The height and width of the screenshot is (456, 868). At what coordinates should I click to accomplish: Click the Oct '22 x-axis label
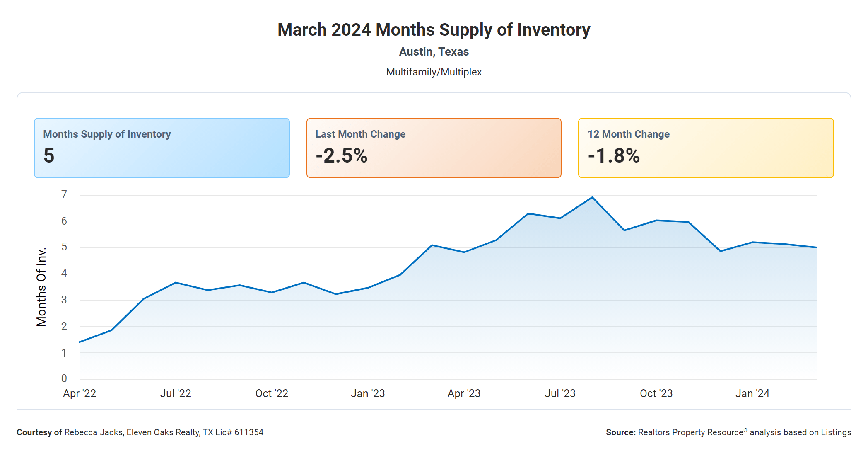(x=272, y=393)
